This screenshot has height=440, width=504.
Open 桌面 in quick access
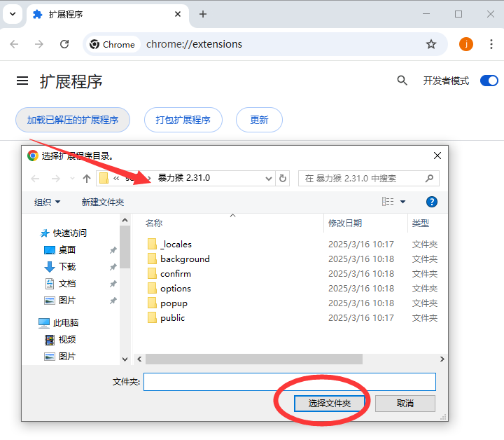(x=60, y=250)
